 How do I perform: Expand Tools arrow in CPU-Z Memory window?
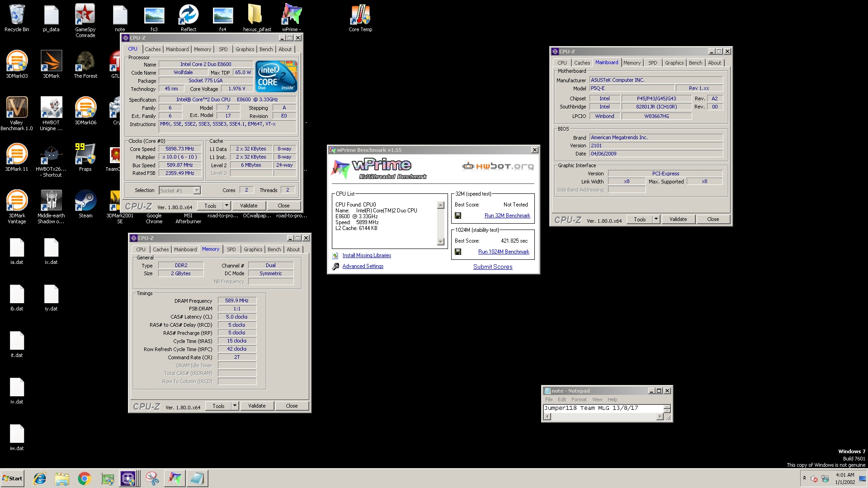coord(235,406)
